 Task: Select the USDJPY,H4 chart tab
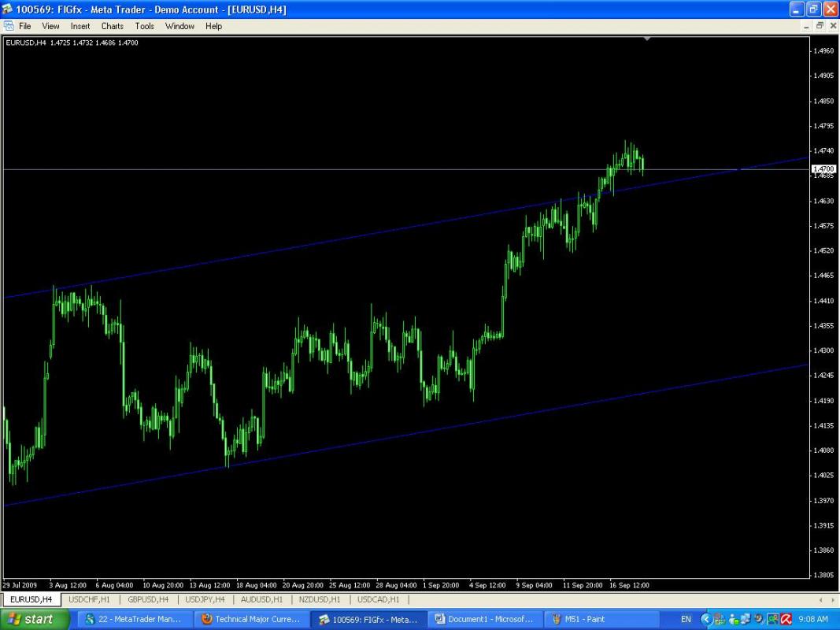click(x=205, y=599)
